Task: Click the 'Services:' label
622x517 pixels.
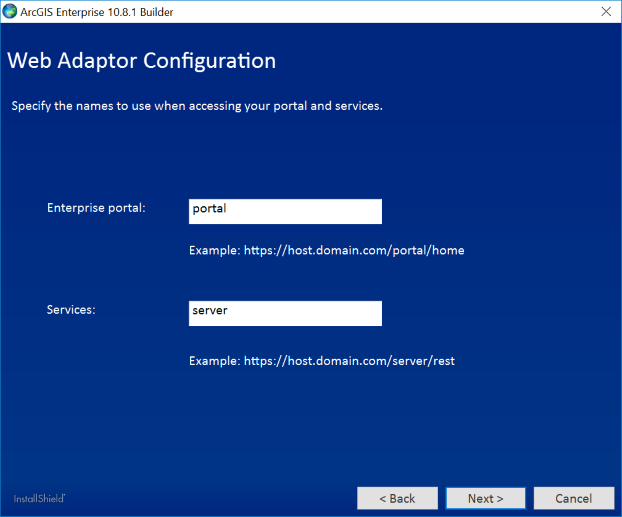Action: tap(71, 310)
